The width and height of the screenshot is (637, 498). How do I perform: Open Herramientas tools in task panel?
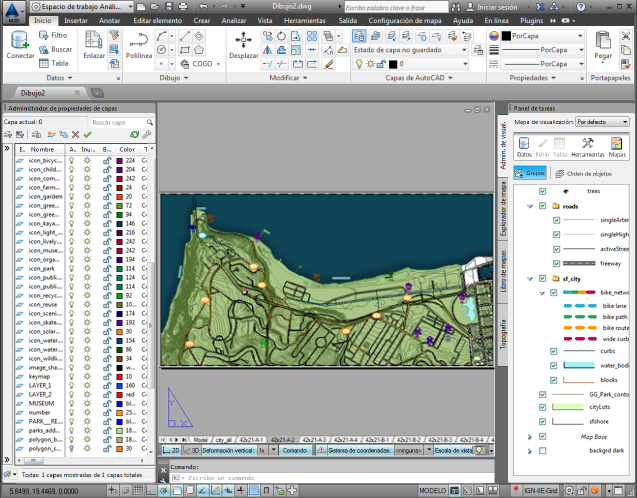point(588,146)
